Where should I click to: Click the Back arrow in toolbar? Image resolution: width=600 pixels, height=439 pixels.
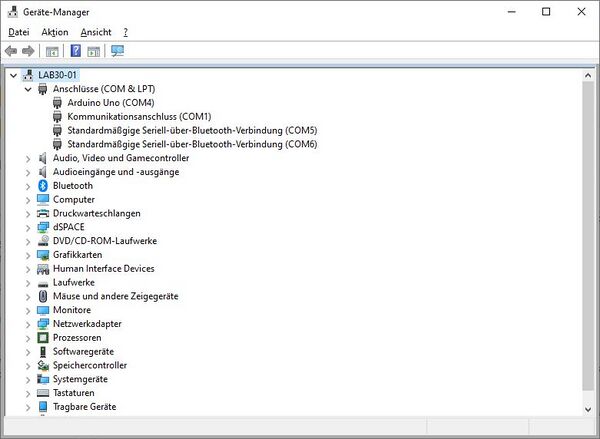pos(11,51)
